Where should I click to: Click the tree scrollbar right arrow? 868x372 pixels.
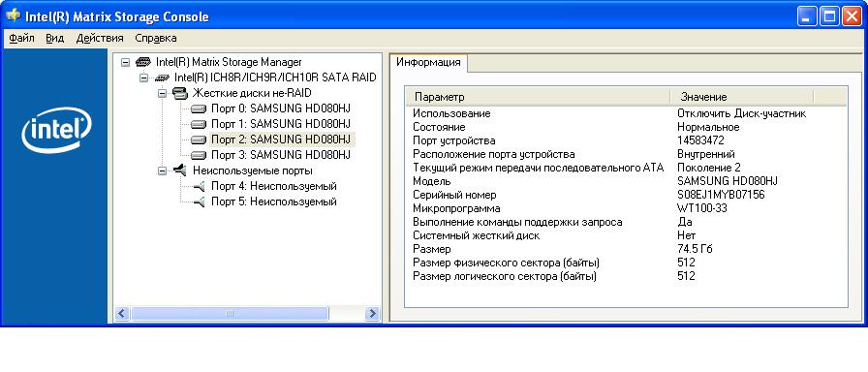[x=373, y=314]
